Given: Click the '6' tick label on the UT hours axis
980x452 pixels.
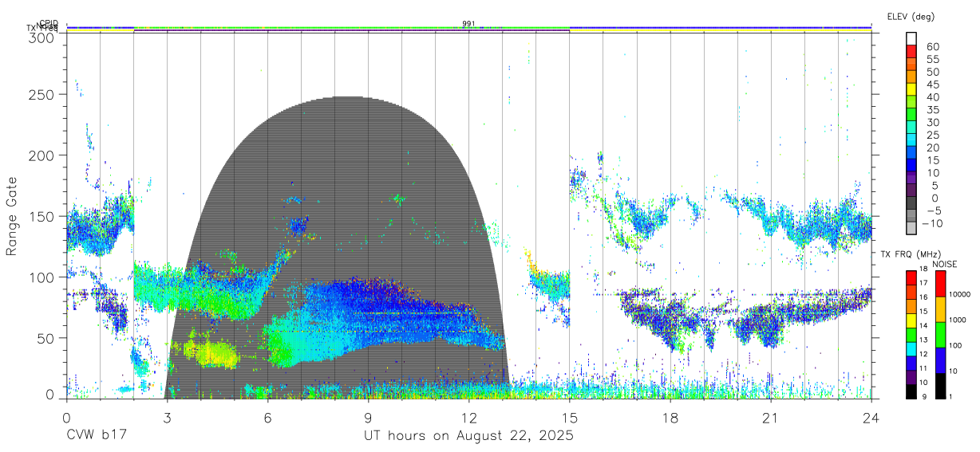Looking at the screenshot, I should point(267,417).
